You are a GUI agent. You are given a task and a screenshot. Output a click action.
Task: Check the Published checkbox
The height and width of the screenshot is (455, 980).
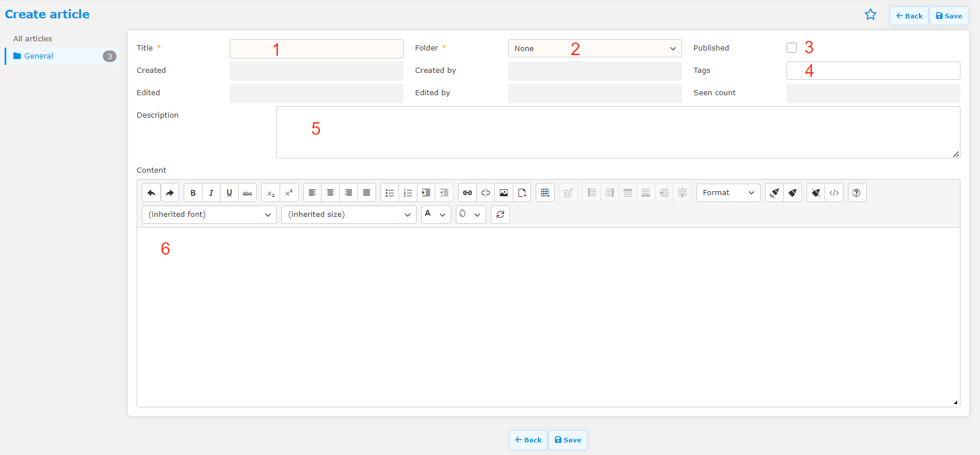(792, 48)
